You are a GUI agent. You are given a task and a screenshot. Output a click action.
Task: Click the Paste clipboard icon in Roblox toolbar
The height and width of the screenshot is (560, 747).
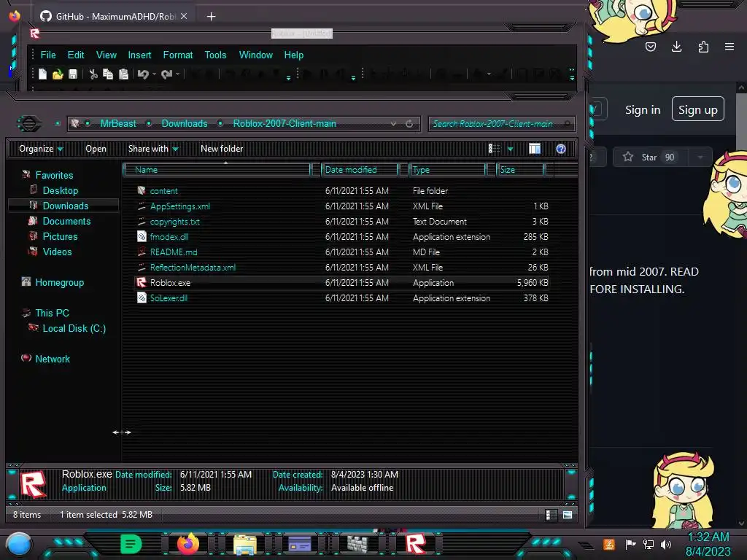click(123, 74)
